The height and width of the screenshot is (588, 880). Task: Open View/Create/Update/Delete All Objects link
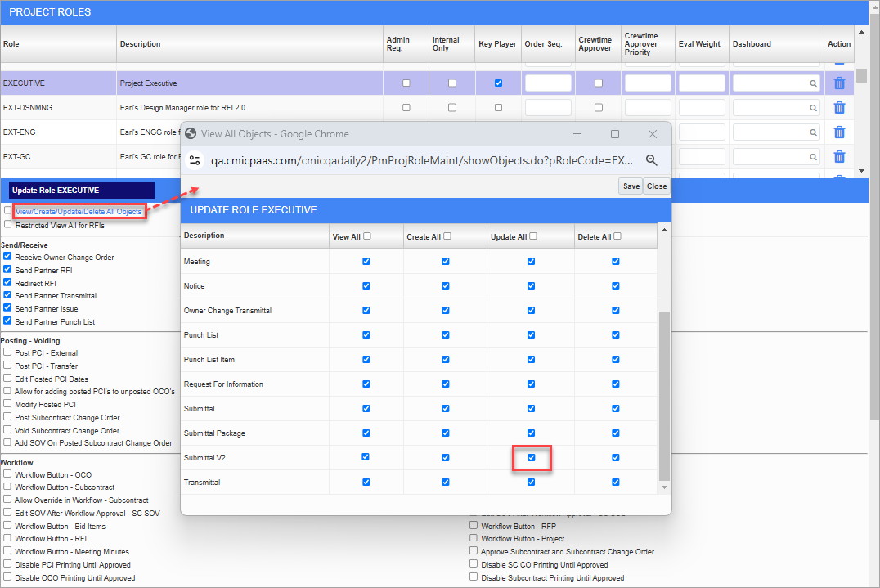79,212
